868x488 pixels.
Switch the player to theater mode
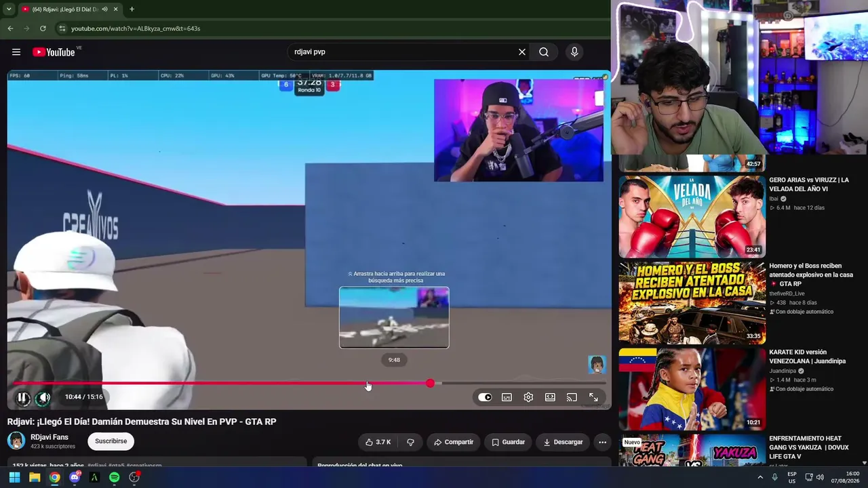pos(550,397)
